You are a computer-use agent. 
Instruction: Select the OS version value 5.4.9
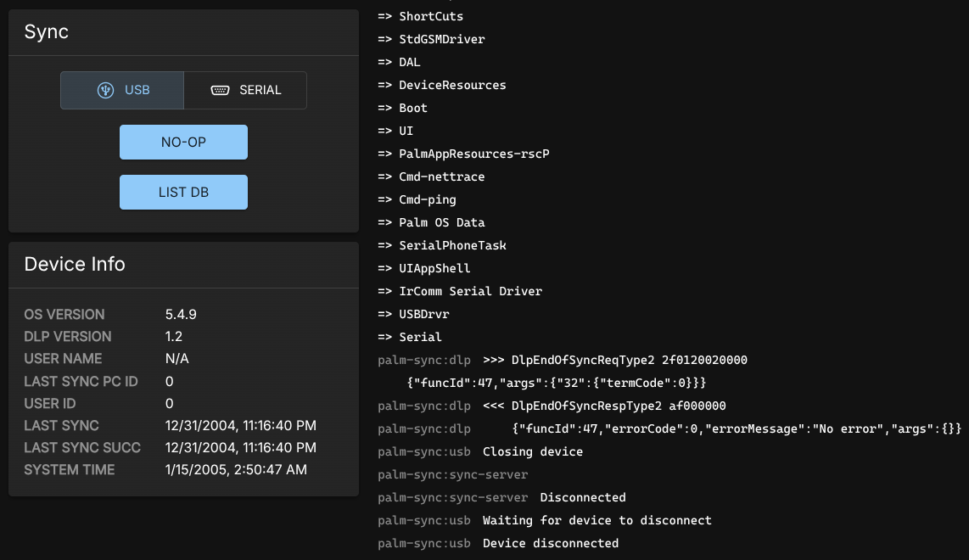coord(181,314)
